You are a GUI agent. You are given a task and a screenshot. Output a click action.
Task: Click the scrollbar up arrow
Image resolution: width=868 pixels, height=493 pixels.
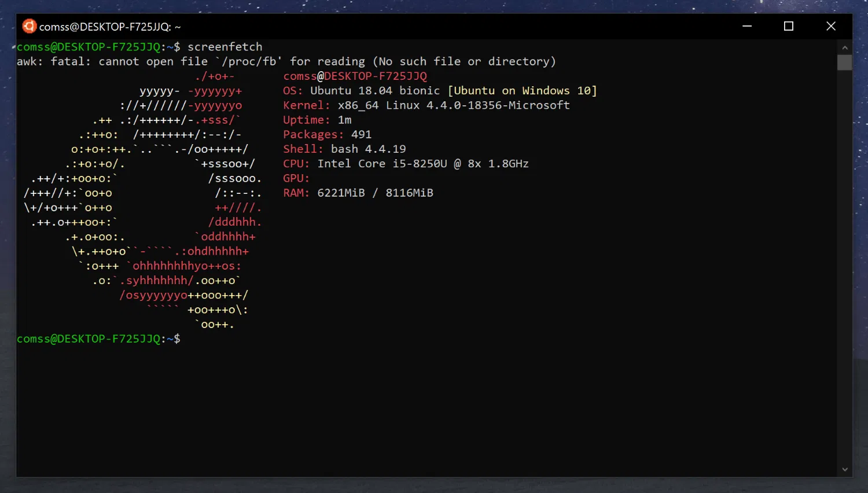pos(844,47)
